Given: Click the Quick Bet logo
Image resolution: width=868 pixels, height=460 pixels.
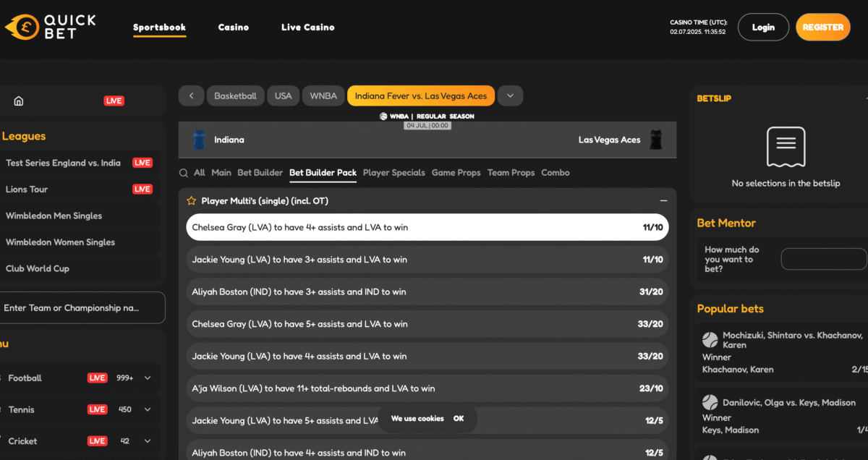Looking at the screenshot, I should point(50,27).
